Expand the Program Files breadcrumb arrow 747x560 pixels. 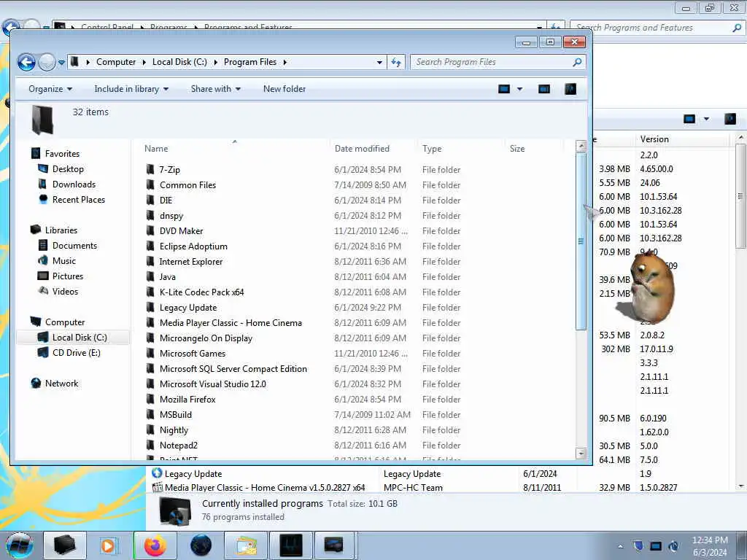click(285, 63)
